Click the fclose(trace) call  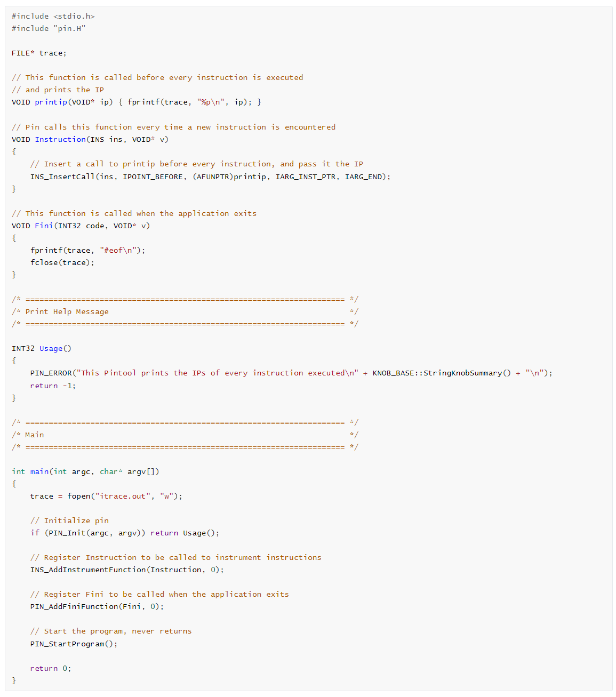click(x=62, y=262)
